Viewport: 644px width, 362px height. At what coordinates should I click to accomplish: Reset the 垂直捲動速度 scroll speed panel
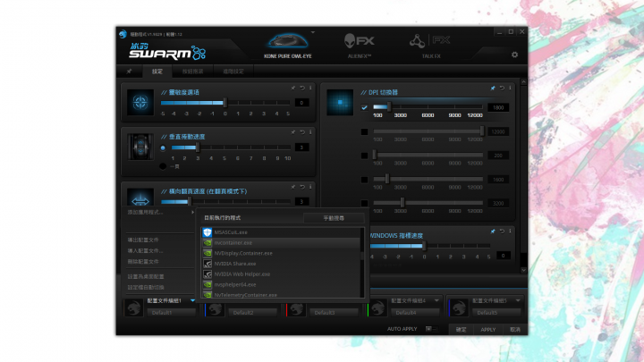302,132
